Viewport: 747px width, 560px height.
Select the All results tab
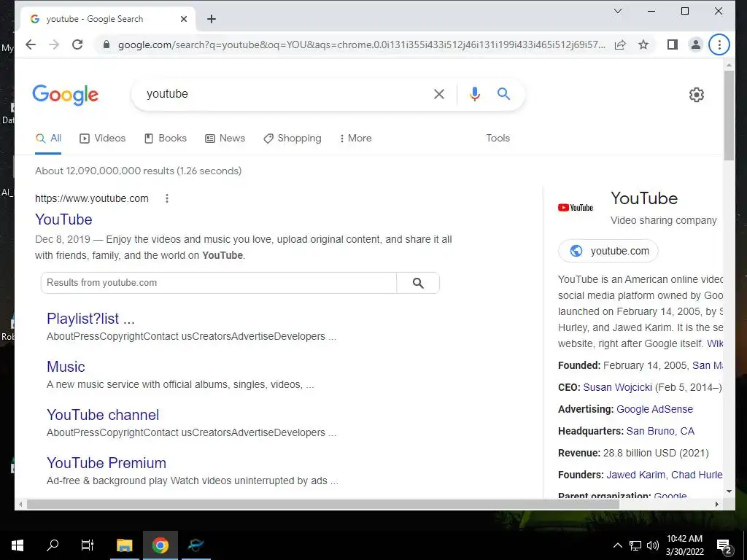[x=48, y=139]
